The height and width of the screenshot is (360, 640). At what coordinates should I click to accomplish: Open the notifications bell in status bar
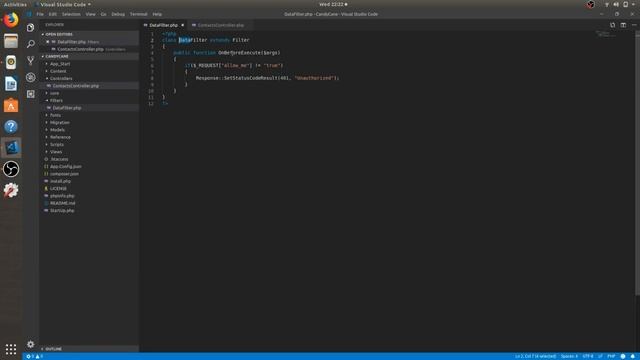[x=633, y=356]
